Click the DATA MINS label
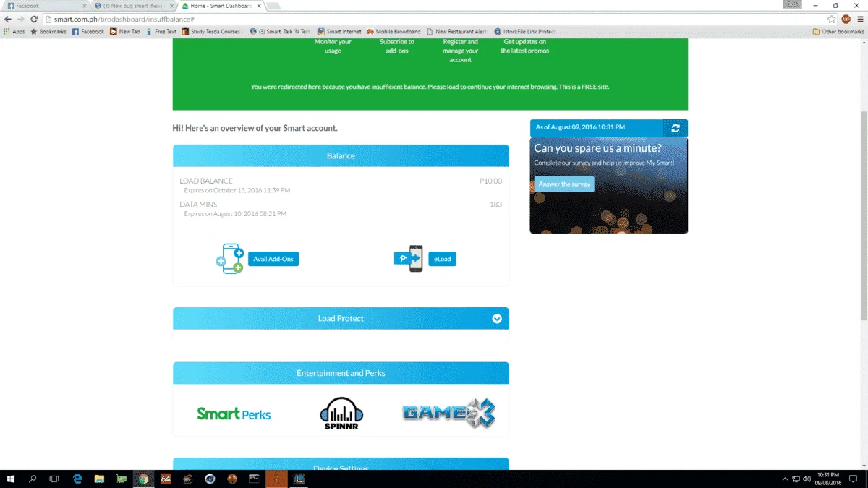Viewport: 868px width, 488px height. click(198, 205)
